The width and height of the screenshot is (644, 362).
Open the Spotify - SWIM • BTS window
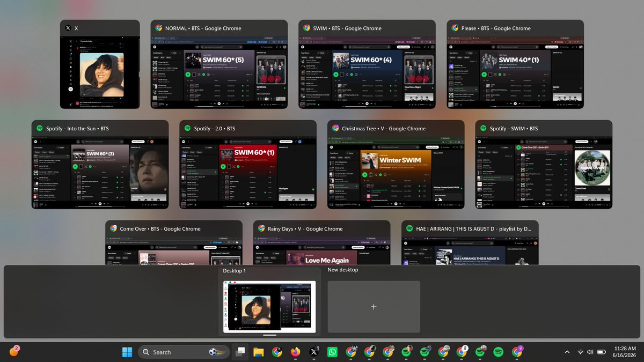(x=544, y=164)
